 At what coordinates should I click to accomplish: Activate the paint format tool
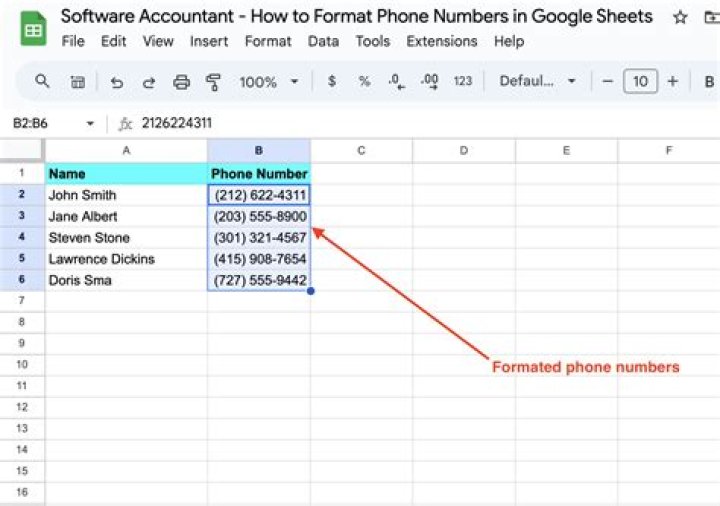[213, 82]
